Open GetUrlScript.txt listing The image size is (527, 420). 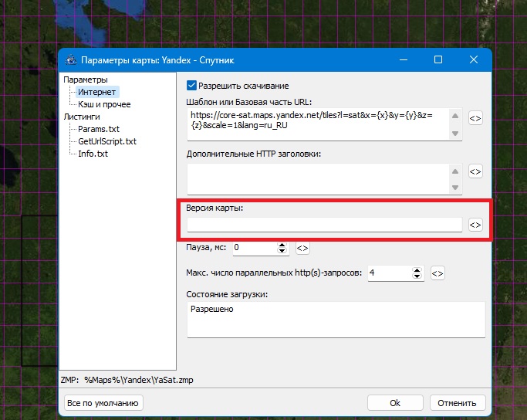click(107, 141)
